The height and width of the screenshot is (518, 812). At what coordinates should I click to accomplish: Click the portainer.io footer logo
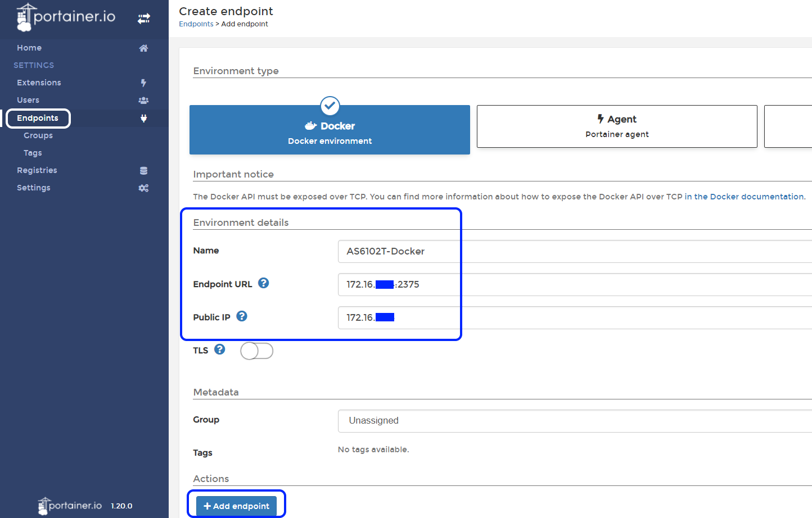[70, 506]
